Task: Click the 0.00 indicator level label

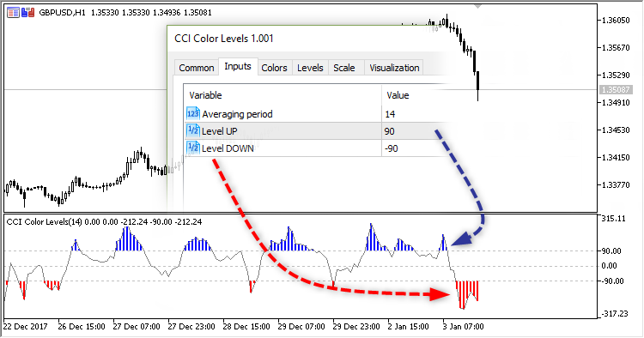Action: [x=609, y=266]
